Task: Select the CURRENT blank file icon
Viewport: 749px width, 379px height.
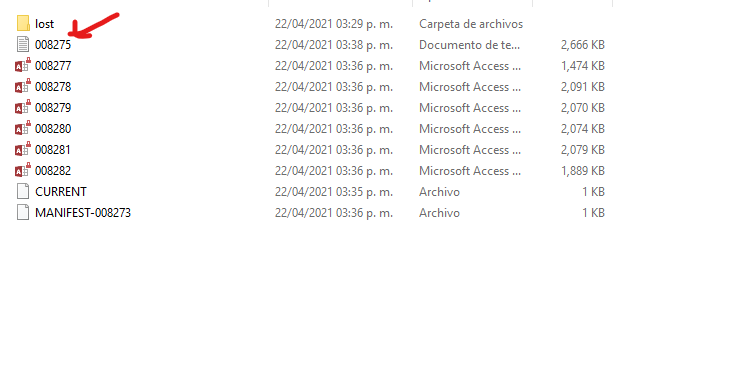Action: [23, 191]
